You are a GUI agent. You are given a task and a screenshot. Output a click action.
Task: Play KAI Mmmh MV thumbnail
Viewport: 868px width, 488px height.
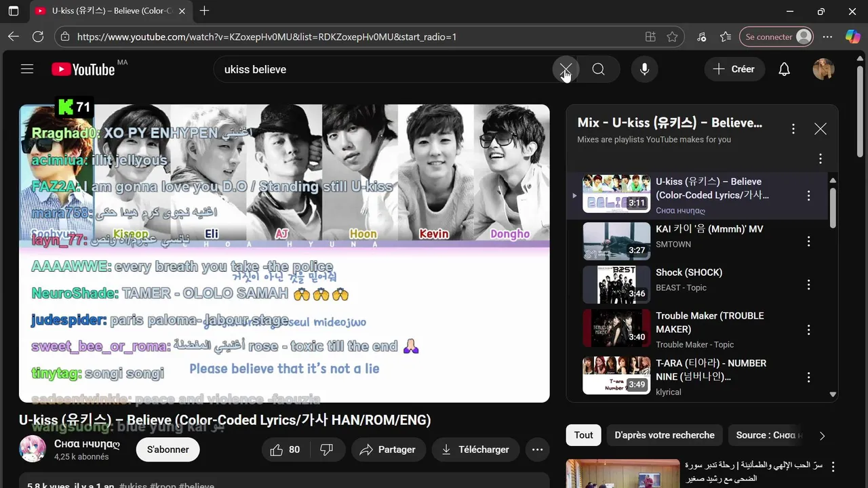(616, 241)
